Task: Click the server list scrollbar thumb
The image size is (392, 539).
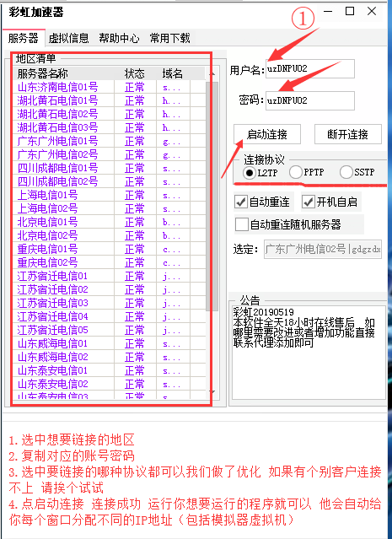Action: (212, 196)
